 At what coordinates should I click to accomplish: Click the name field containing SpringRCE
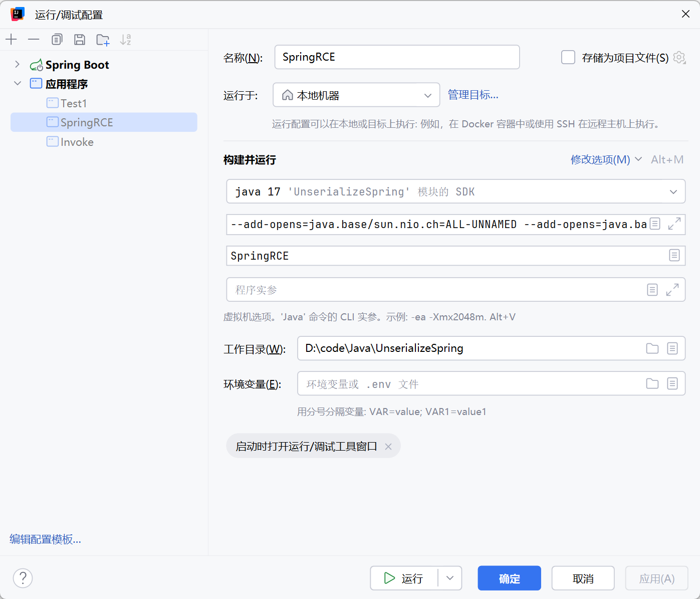point(397,57)
